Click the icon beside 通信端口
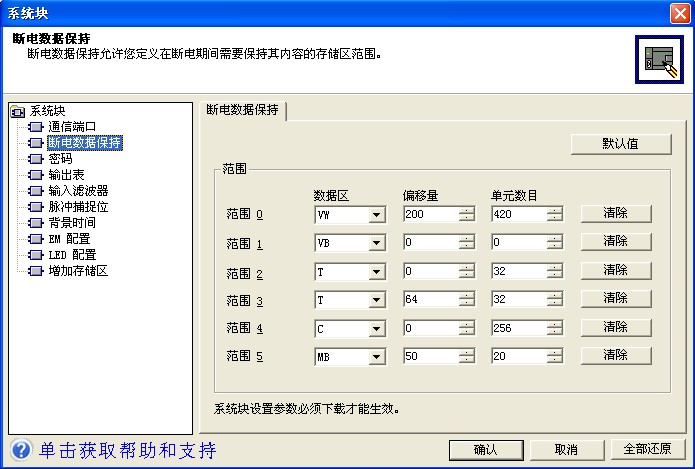This screenshot has height=469, width=695. point(36,127)
